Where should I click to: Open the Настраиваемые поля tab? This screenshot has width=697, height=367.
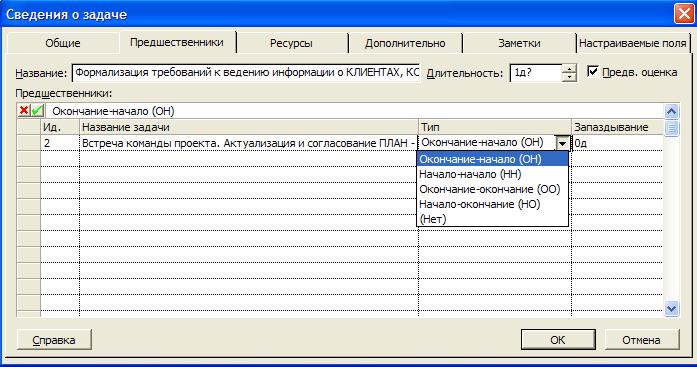(x=633, y=43)
